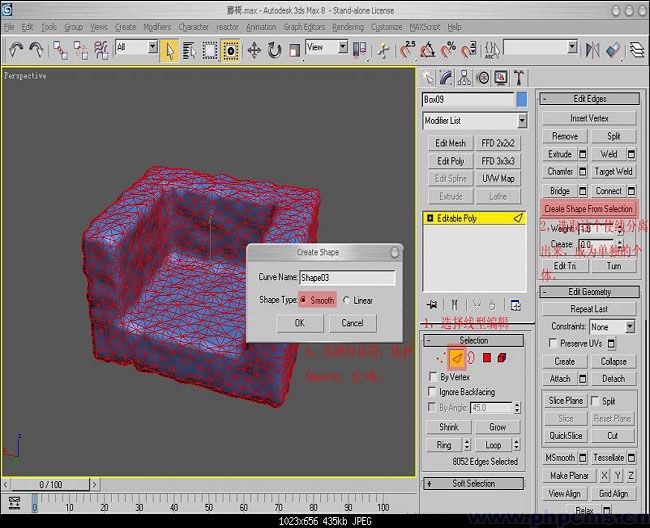
Task: Click OK in Create Shape dialog
Action: [300, 323]
